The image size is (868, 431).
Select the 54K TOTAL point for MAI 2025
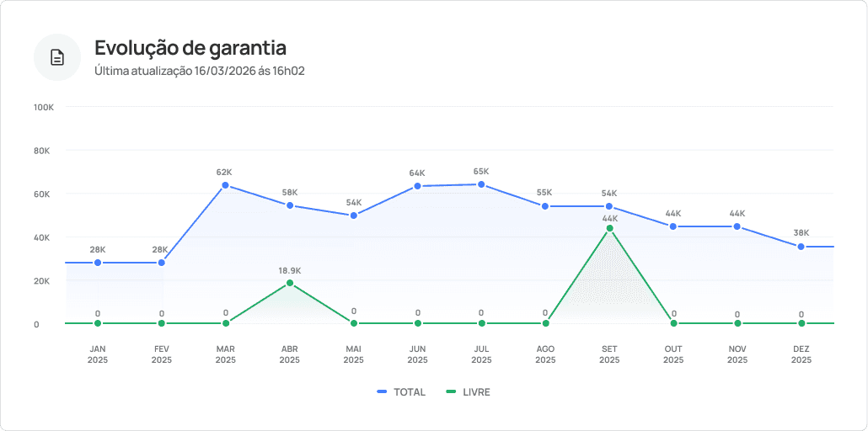(354, 215)
